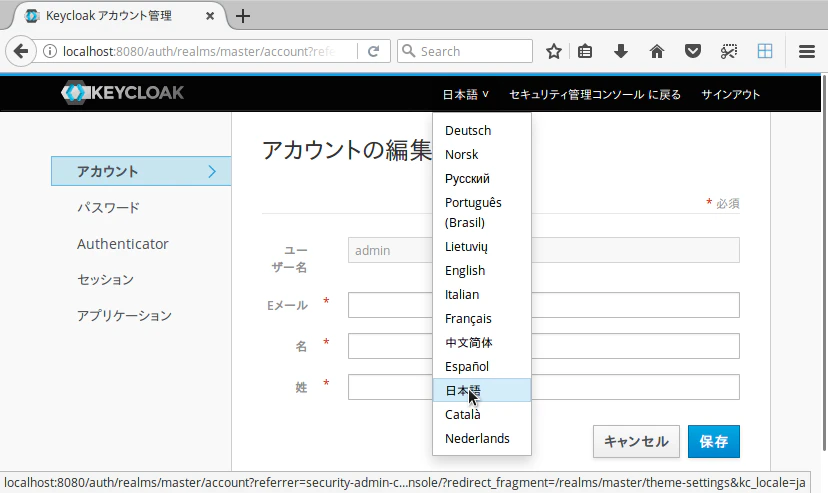828x493 pixels.
Task: Select Català from language list
Action: 482,414
